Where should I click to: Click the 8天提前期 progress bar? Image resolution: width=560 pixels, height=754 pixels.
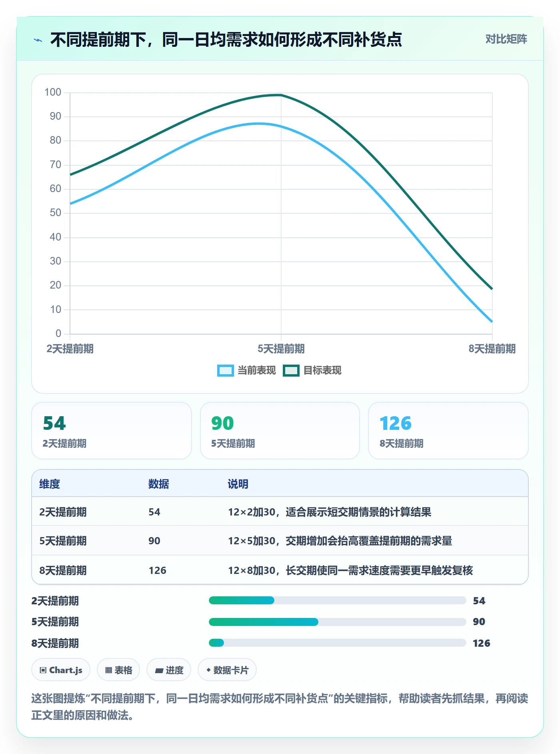point(337,643)
